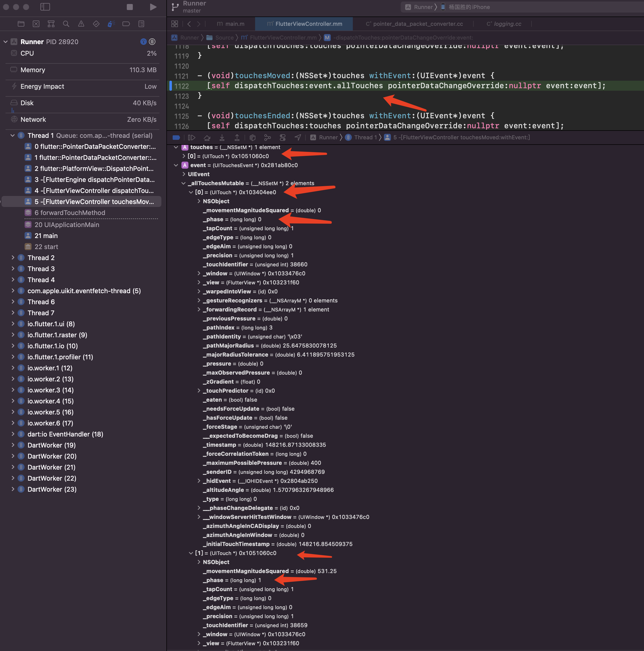The height and width of the screenshot is (651, 644).
Task: Continue program execution
Action: coord(191,138)
